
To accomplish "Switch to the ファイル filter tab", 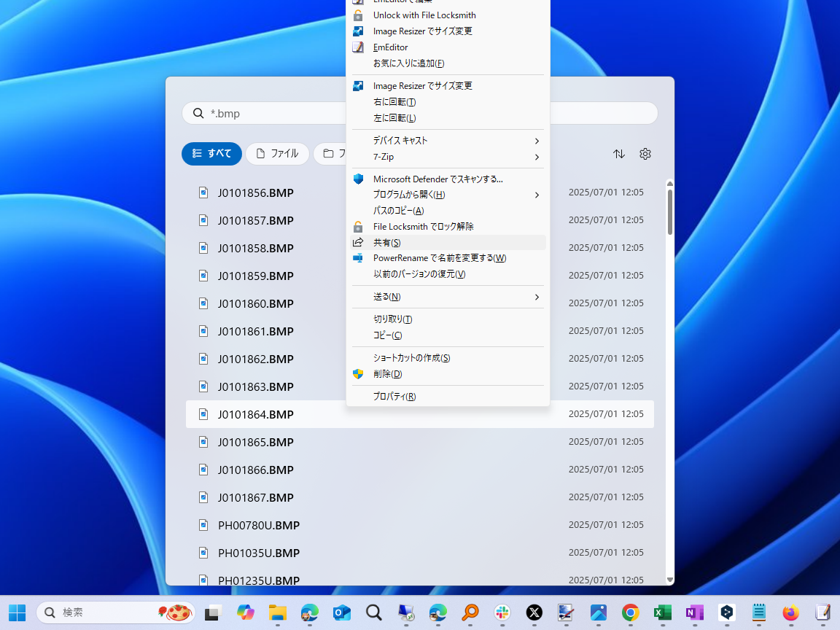I will click(x=277, y=154).
